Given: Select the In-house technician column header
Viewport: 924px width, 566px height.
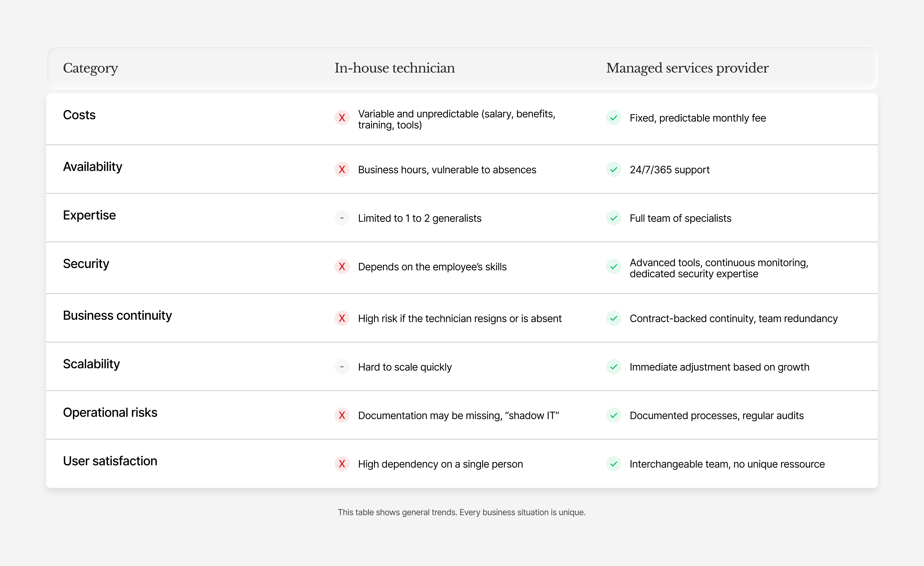Looking at the screenshot, I should click(x=394, y=68).
